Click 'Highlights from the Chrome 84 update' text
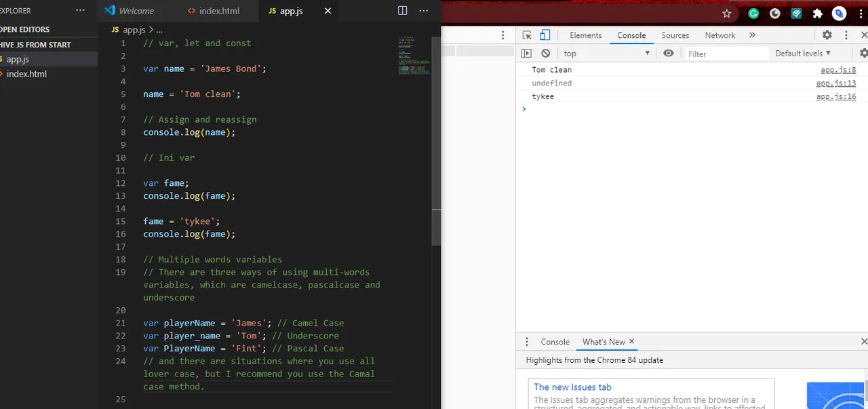Viewport: 868px width, 409px height. click(594, 360)
